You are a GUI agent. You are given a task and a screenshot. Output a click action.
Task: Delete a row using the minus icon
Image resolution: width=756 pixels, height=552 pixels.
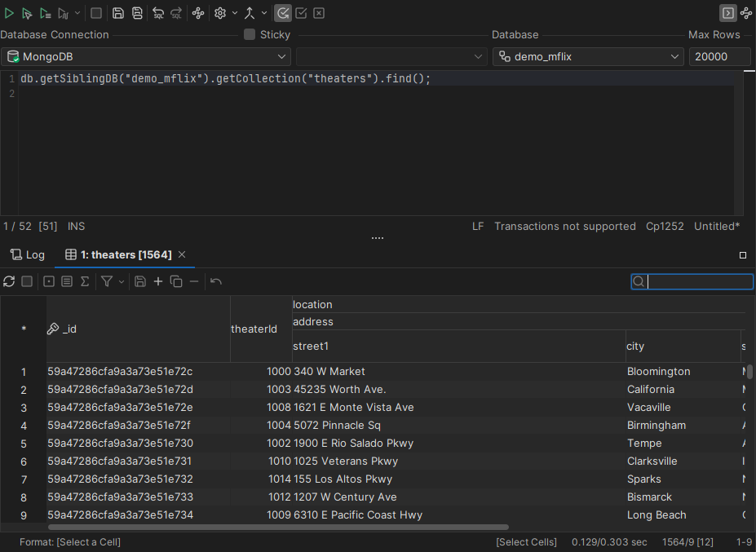point(194,281)
